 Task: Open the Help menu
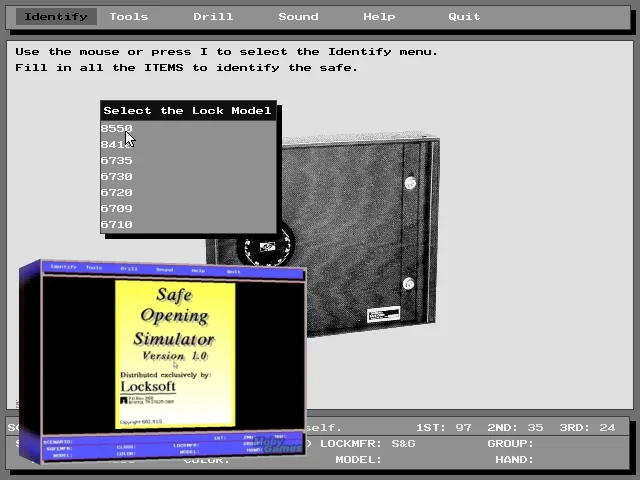click(379, 17)
